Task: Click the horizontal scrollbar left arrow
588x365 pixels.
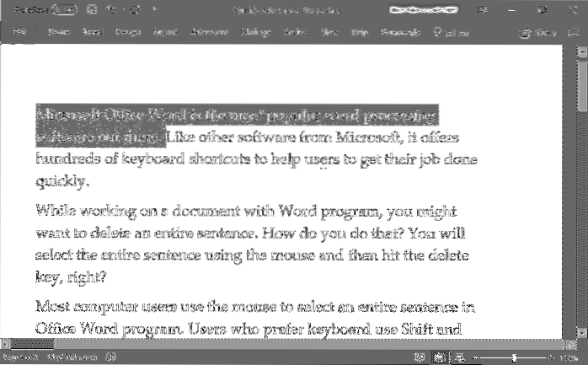Action: 5,343
